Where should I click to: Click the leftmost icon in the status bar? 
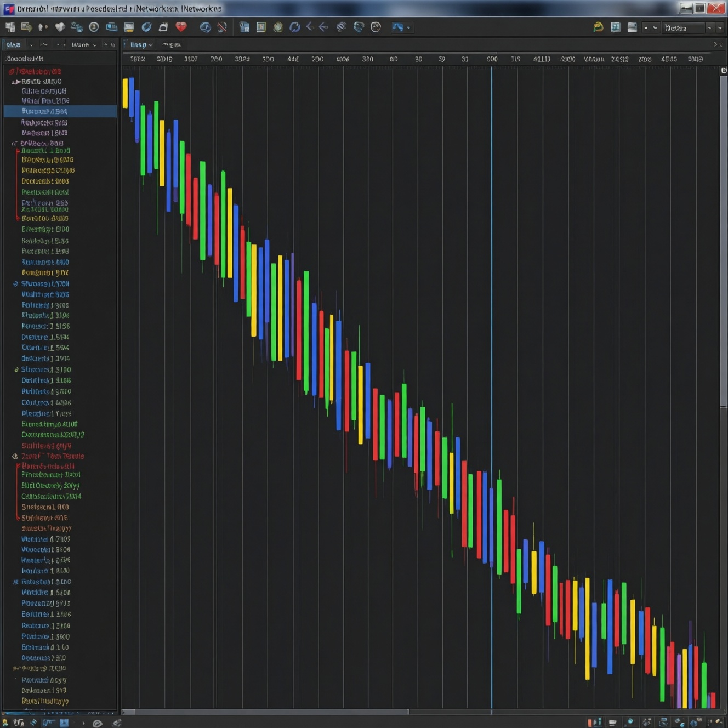5,723
